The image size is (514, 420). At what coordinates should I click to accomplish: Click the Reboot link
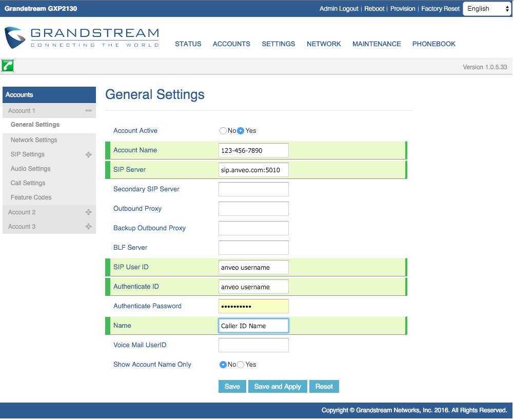[x=374, y=9]
